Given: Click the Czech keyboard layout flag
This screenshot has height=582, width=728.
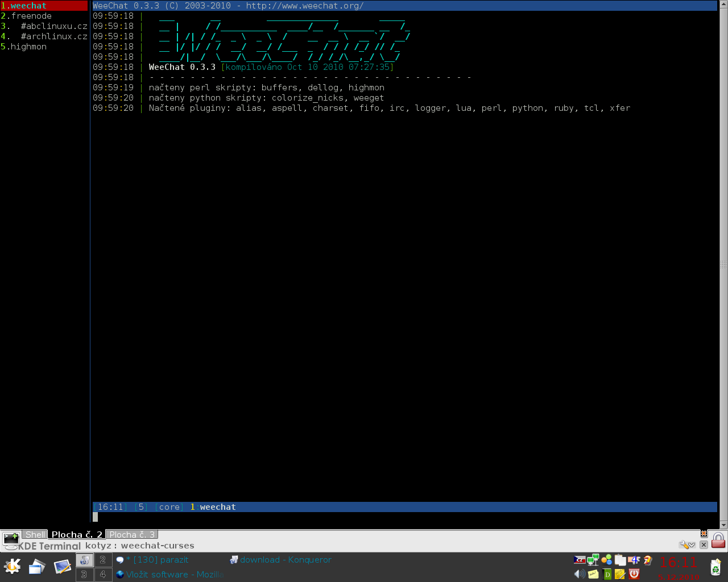Looking at the screenshot, I should [580, 560].
